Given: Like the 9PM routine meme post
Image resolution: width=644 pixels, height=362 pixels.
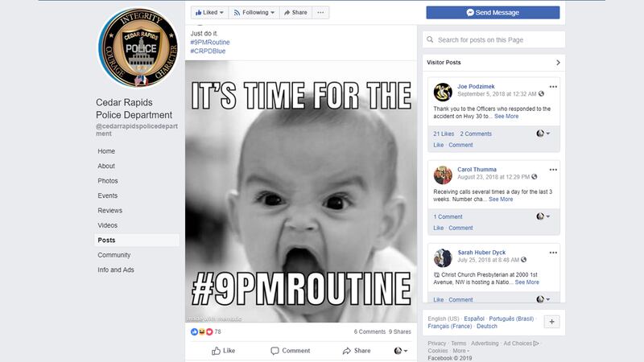Looking at the screenshot, I should (223, 351).
